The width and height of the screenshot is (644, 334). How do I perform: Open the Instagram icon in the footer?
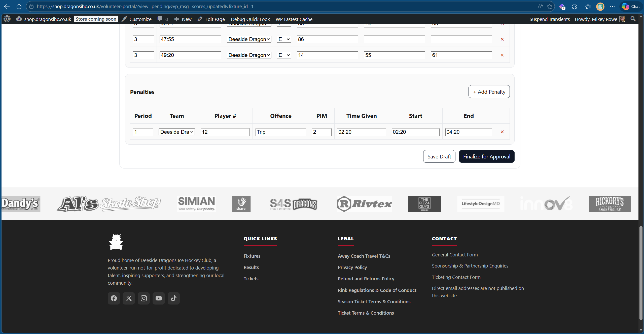point(144,298)
